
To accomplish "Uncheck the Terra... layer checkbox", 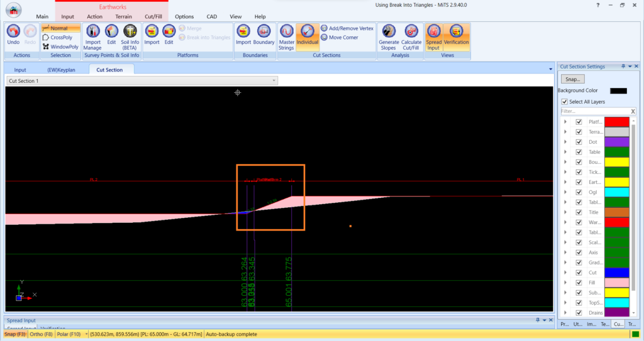I will (x=579, y=132).
